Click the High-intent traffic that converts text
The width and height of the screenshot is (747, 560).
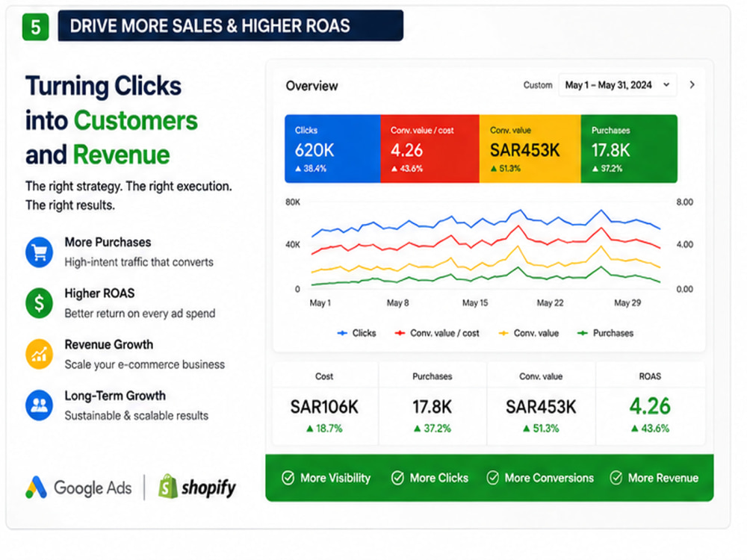139,262
